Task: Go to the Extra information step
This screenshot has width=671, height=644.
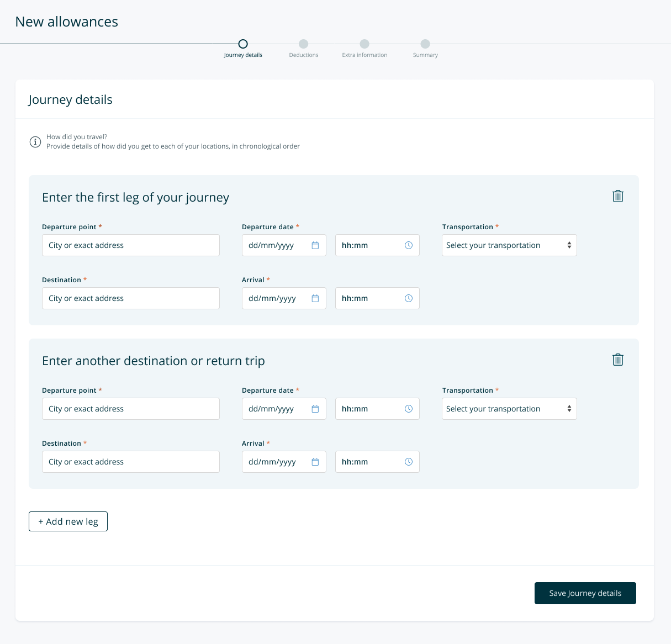Action: click(x=364, y=44)
